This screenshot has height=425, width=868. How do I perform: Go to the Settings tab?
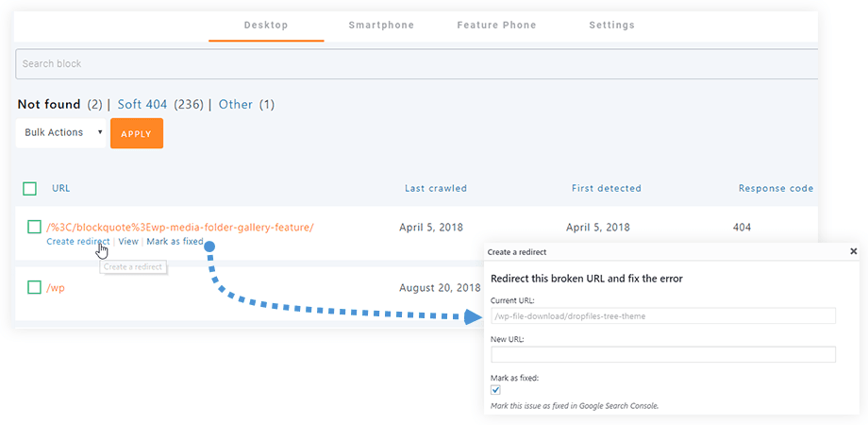[x=611, y=25]
